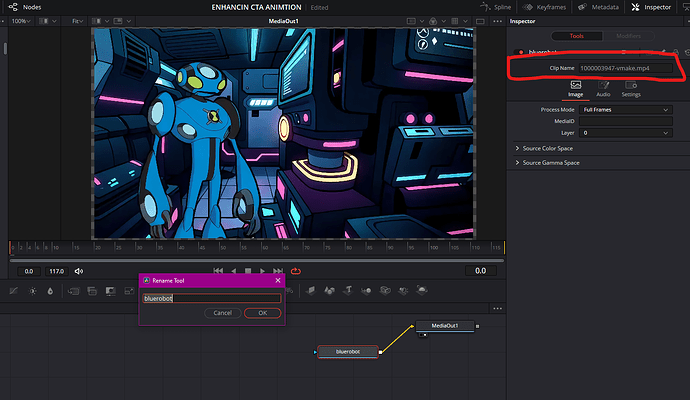Screen dimensions: 690x400
Task: Open the Layer dropdown
Action: point(625,132)
